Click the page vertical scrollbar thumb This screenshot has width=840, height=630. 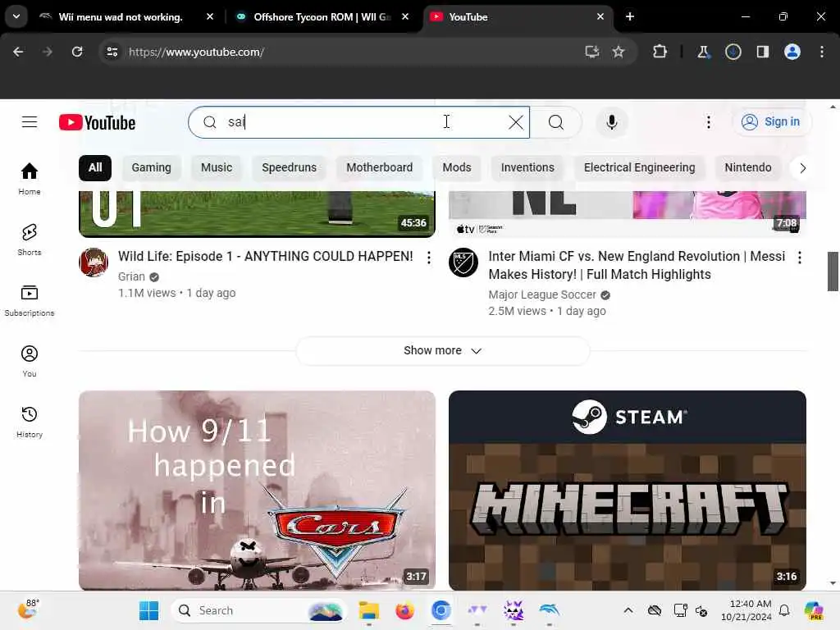833,272
